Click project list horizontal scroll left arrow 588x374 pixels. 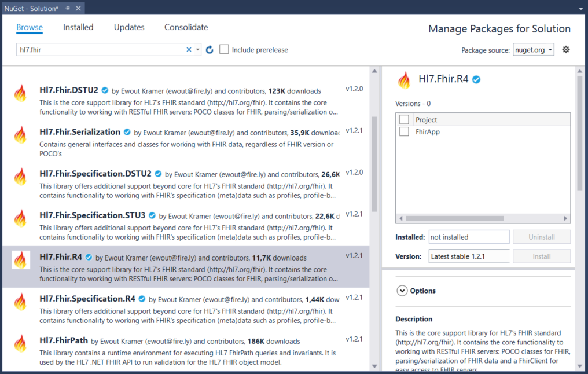pos(401,218)
